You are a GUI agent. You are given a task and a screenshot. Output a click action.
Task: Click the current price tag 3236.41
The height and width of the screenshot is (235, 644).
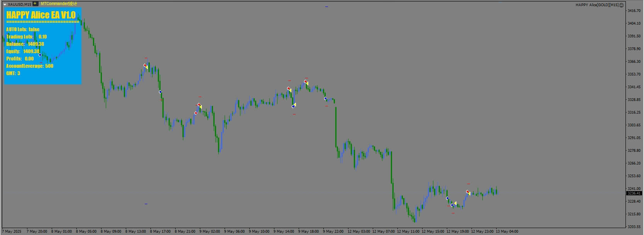(634, 193)
